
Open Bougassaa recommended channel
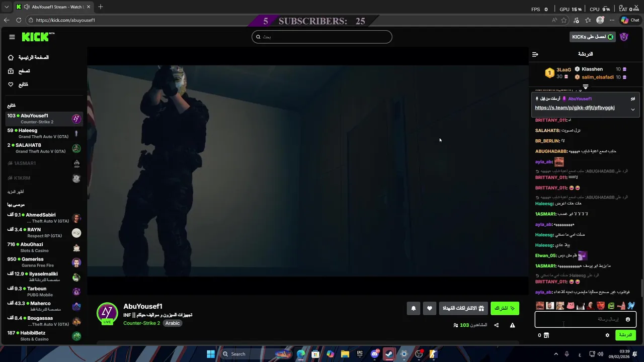[44, 321]
